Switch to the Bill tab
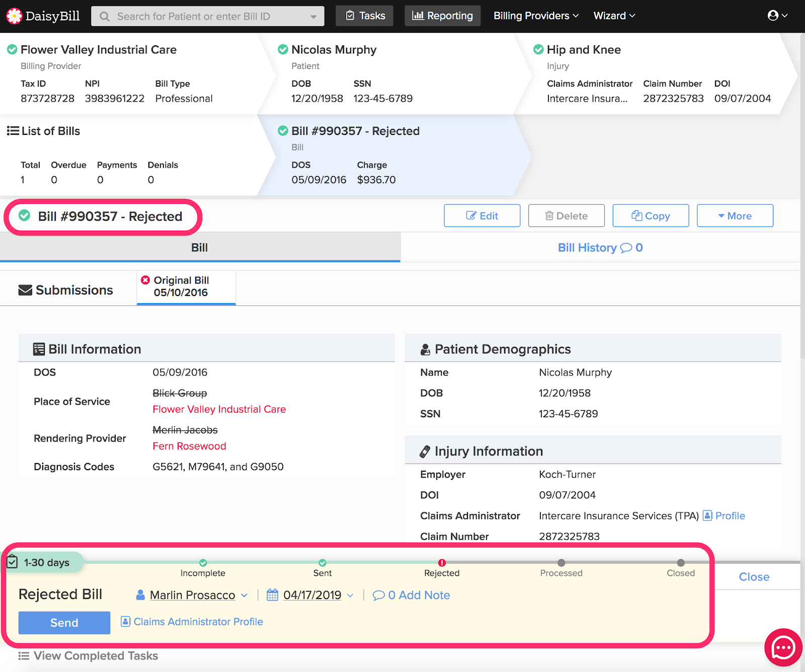The width and height of the screenshot is (805, 672). tap(200, 247)
